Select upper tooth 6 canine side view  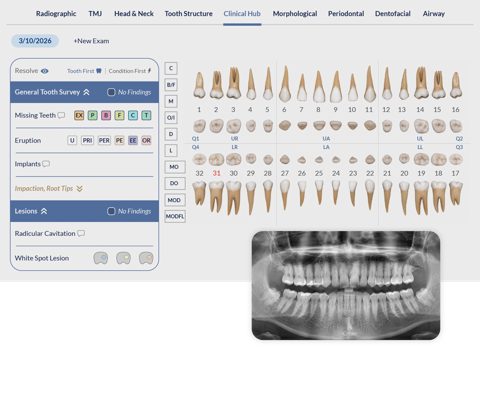point(285,84)
